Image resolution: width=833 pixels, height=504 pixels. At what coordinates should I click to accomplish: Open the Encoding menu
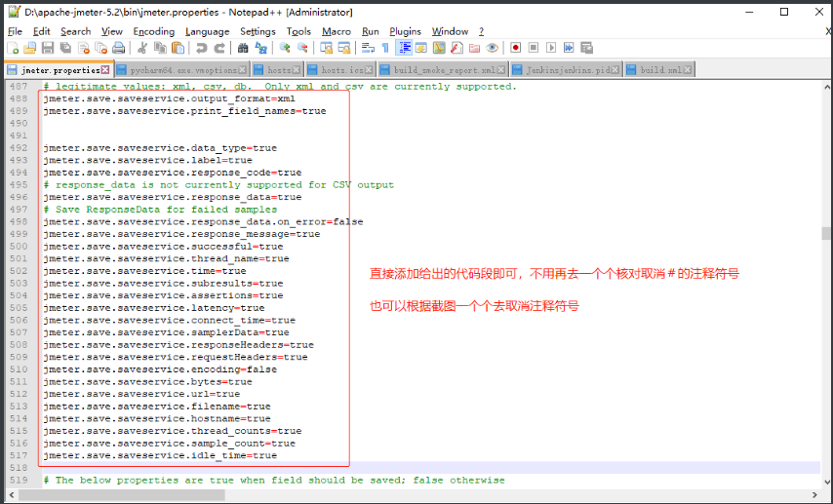[153, 31]
